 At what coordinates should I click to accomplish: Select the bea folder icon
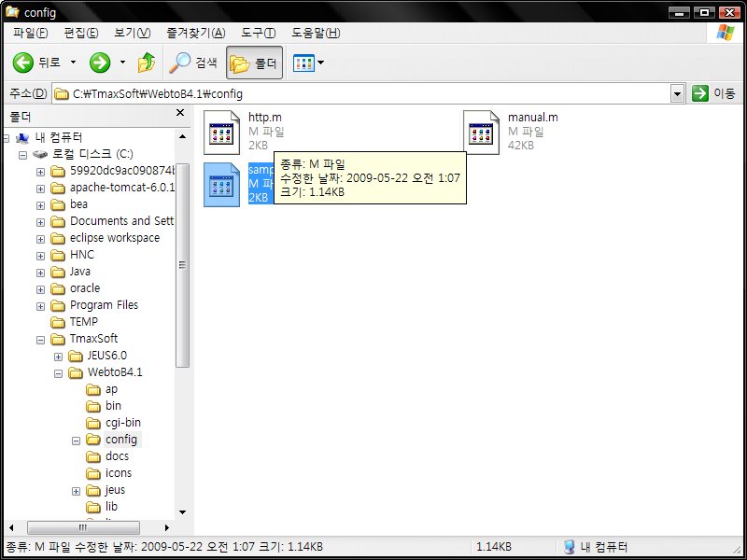tap(58, 204)
